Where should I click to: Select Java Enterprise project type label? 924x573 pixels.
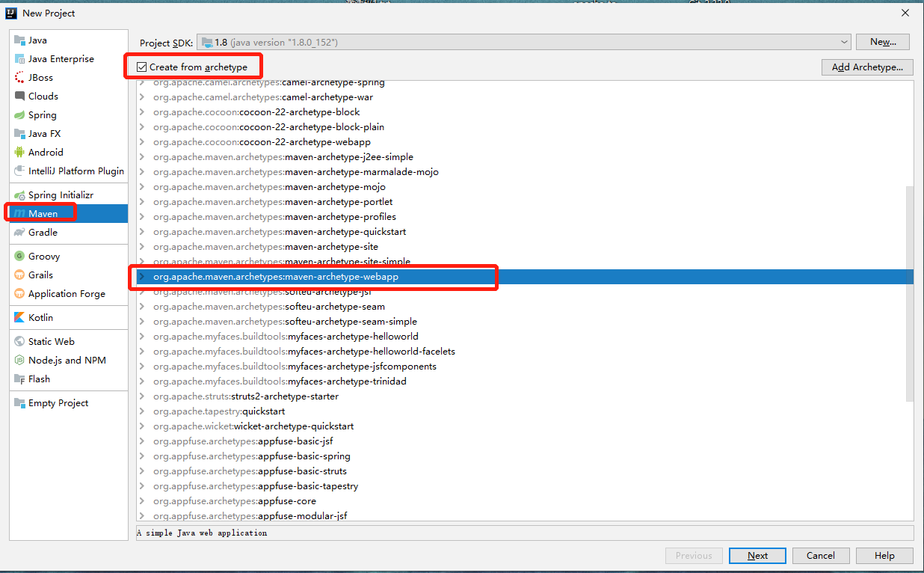[61, 59]
